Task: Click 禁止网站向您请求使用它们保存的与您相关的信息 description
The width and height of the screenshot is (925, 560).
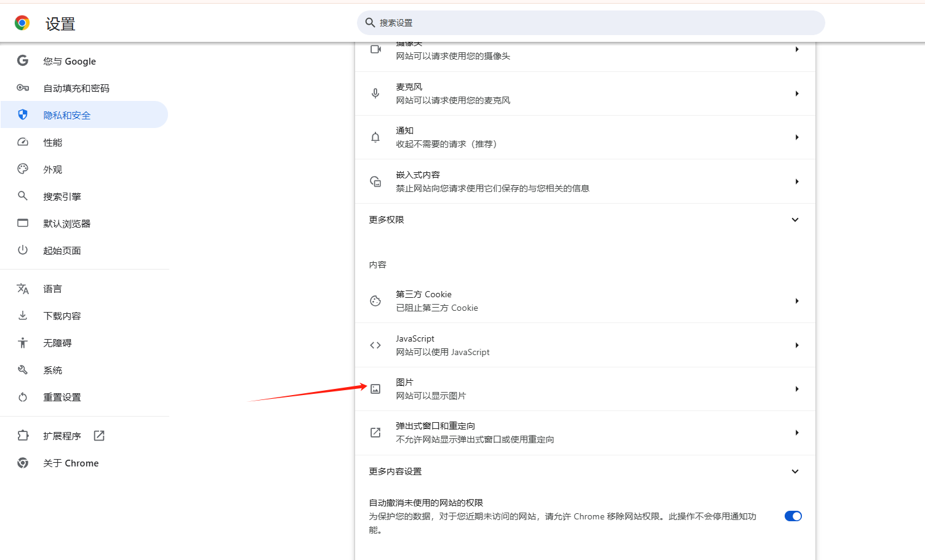Action: click(x=492, y=188)
